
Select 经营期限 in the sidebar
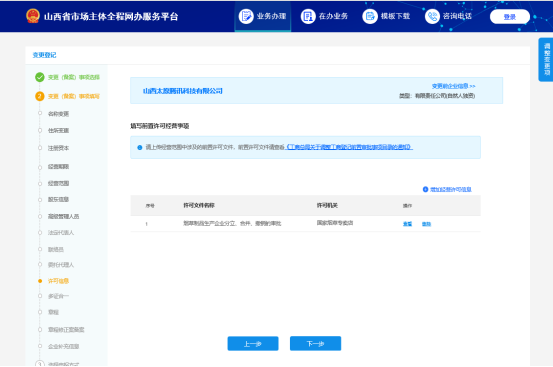(59, 166)
